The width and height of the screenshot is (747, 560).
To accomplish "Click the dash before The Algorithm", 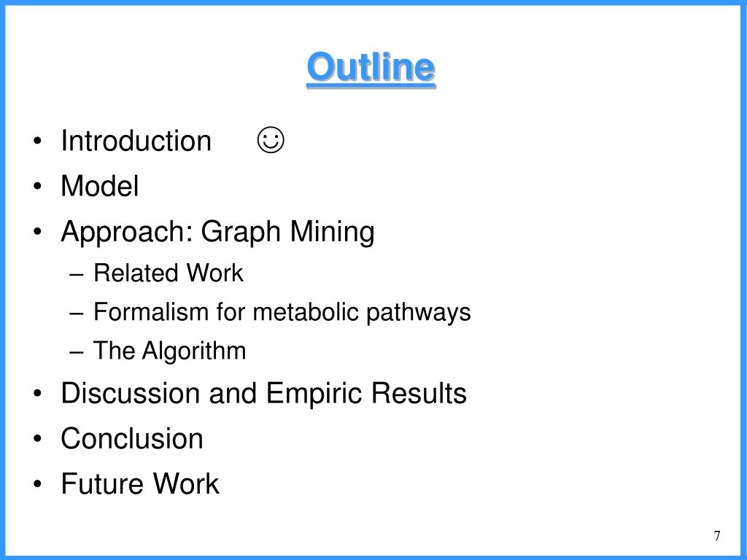I will [x=76, y=352].
